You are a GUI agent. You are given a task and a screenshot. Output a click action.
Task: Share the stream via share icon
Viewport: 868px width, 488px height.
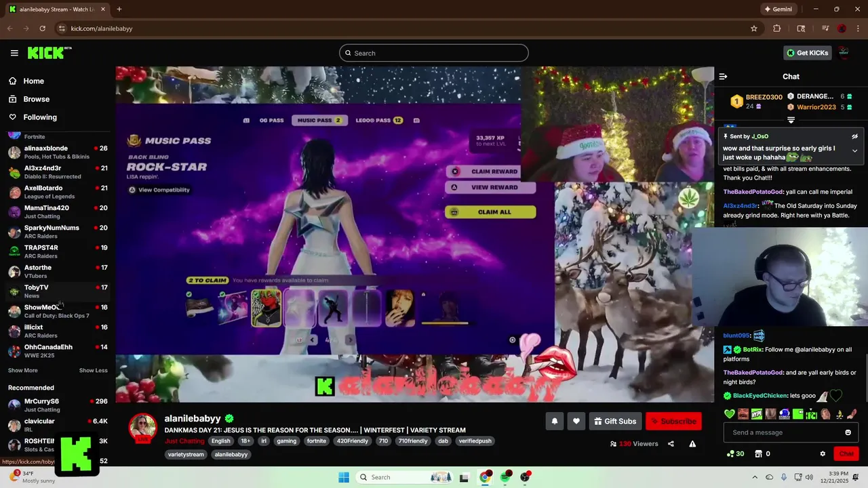[x=671, y=444]
